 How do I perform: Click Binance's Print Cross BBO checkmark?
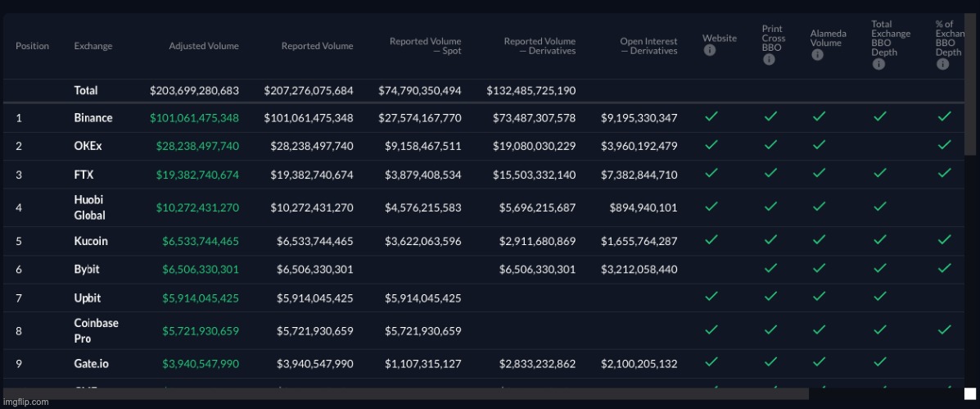[x=772, y=116]
